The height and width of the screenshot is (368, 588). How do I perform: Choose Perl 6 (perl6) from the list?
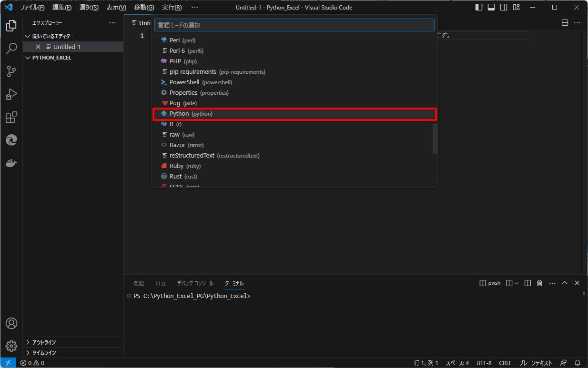click(294, 51)
